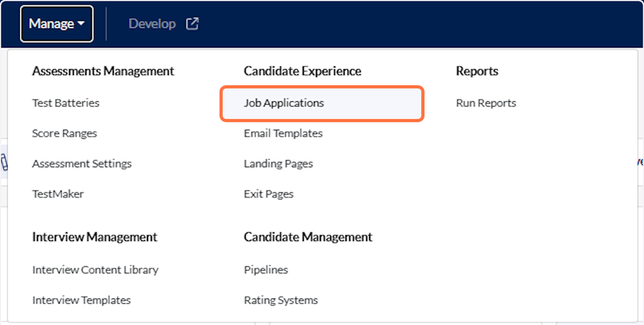Click the external link icon beside Develop
This screenshot has width=644, height=325.
click(x=193, y=24)
